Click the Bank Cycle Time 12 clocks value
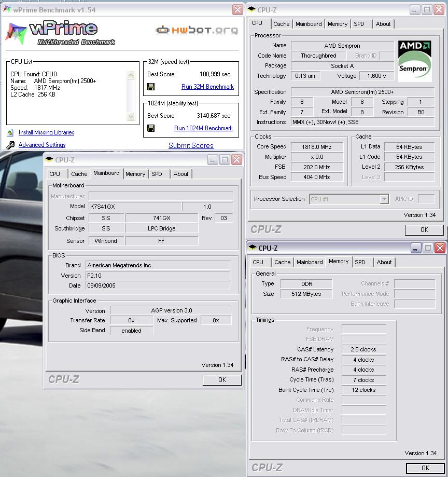This screenshot has height=477, width=448. 363,390
